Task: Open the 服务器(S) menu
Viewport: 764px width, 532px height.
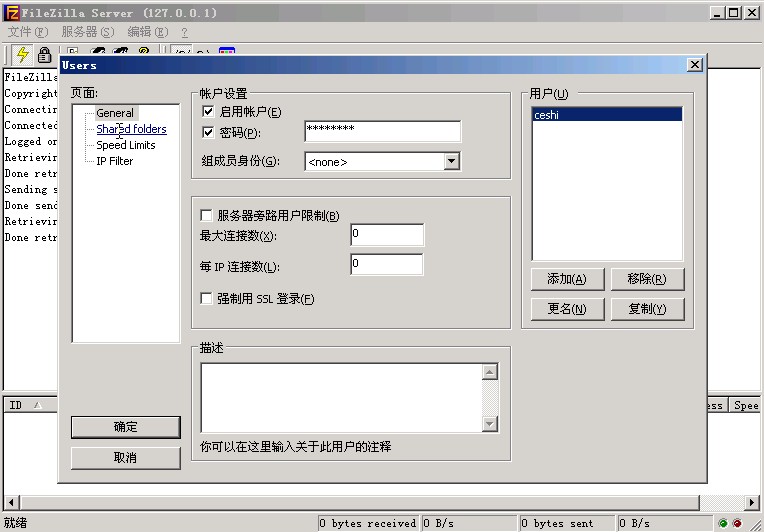Action: point(88,32)
